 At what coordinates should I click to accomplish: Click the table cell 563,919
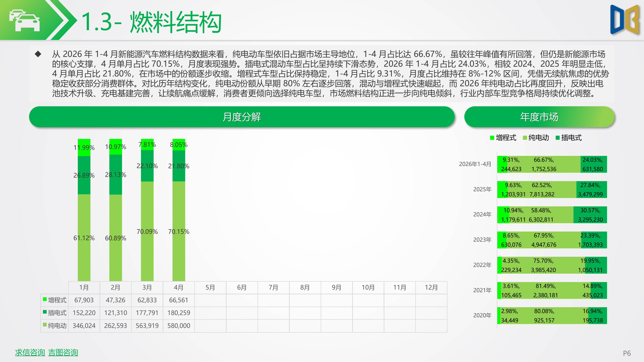[x=147, y=326]
